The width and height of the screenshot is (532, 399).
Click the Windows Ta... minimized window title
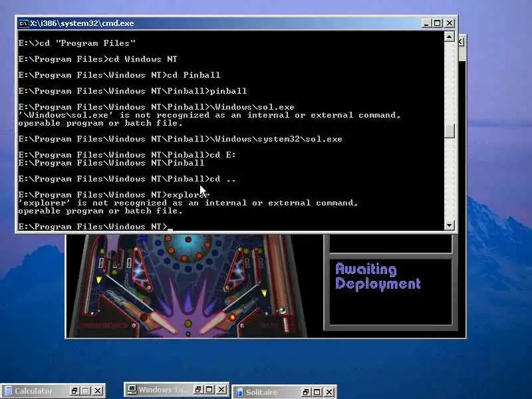[162, 390]
